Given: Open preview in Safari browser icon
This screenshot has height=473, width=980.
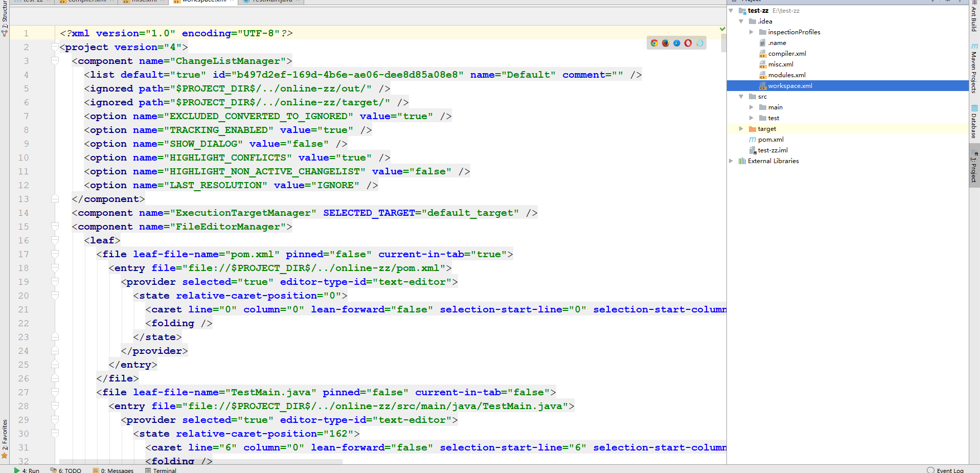Looking at the screenshot, I should click(x=676, y=43).
